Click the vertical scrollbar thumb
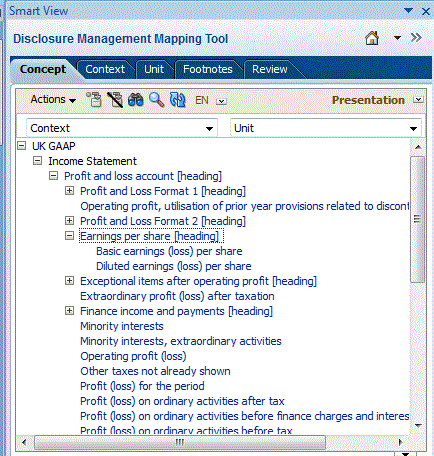This screenshot has width=434, height=456. (417, 219)
